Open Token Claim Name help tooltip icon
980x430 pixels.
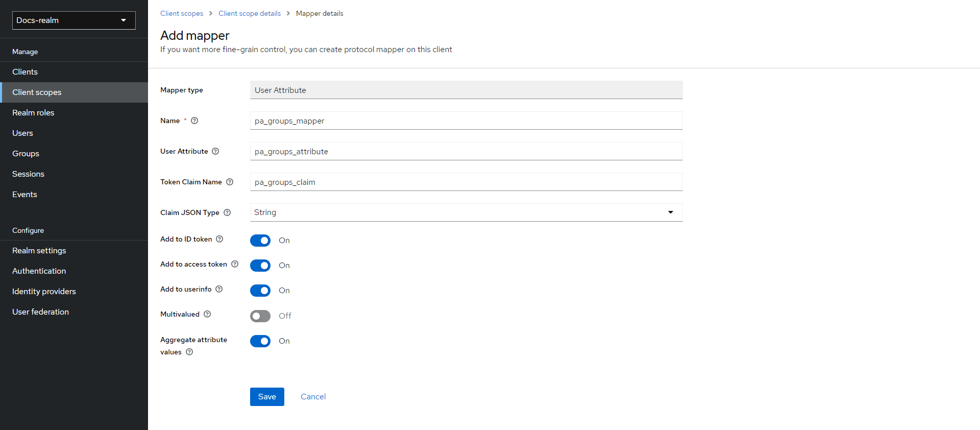pyautogui.click(x=230, y=182)
